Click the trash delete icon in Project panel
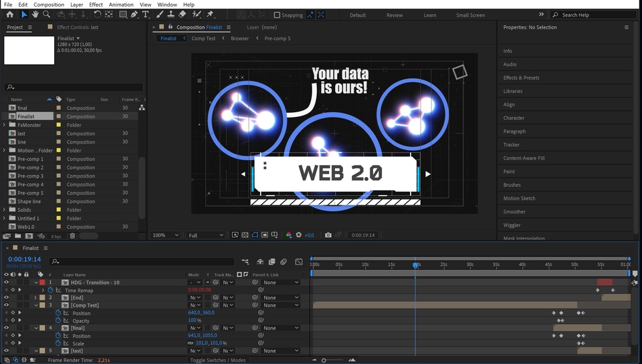Image resolution: width=642 pixels, height=364 pixels. [x=72, y=236]
